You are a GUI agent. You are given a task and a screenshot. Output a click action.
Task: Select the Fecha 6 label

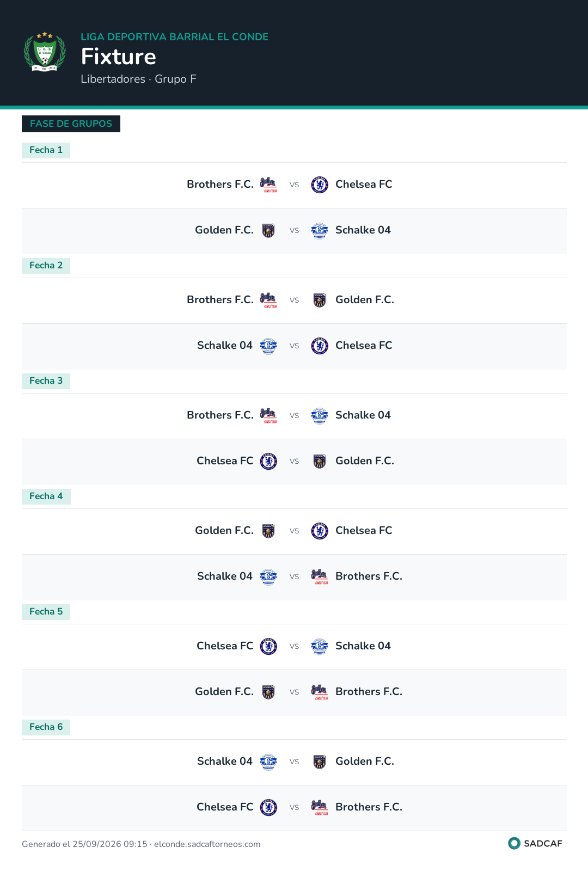[46, 727]
